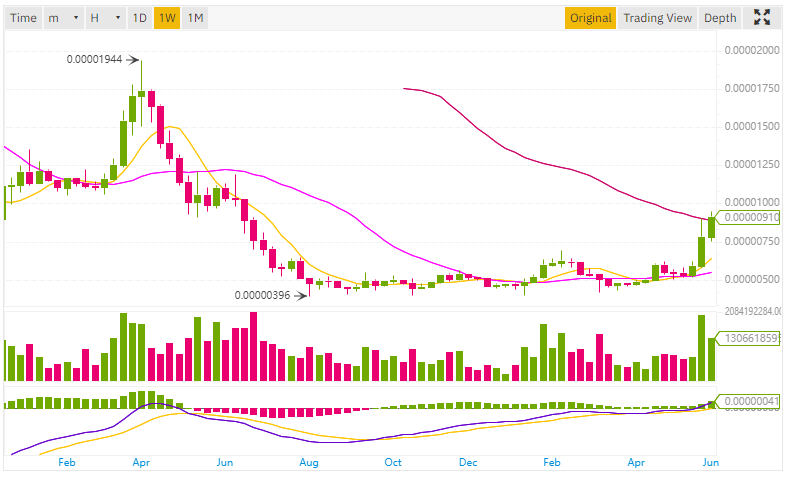Open the hours 'H' interval dropdown
This screenshot has width=789, height=477.
pos(105,18)
